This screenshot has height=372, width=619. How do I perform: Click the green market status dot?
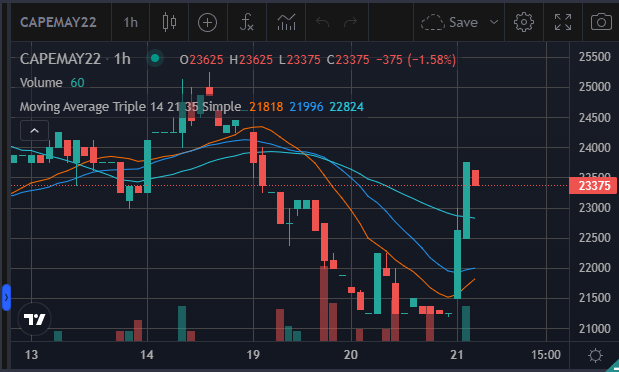tap(155, 58)
